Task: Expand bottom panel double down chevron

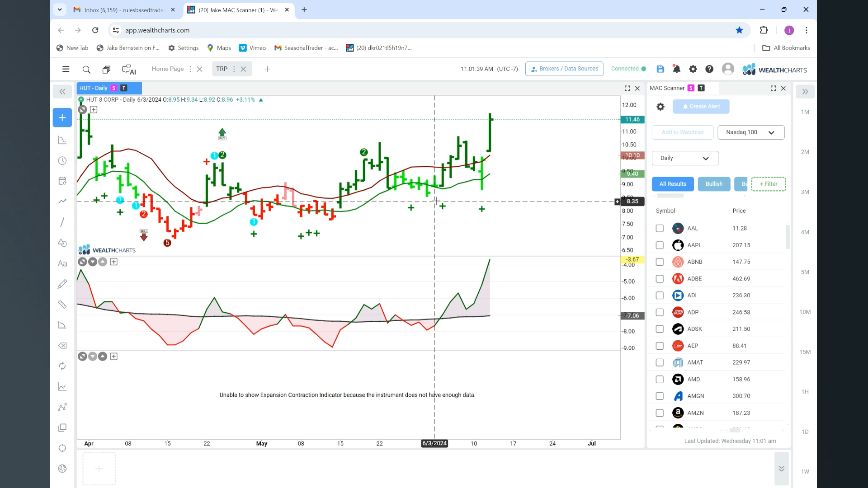Action: (x=781, y=469)
